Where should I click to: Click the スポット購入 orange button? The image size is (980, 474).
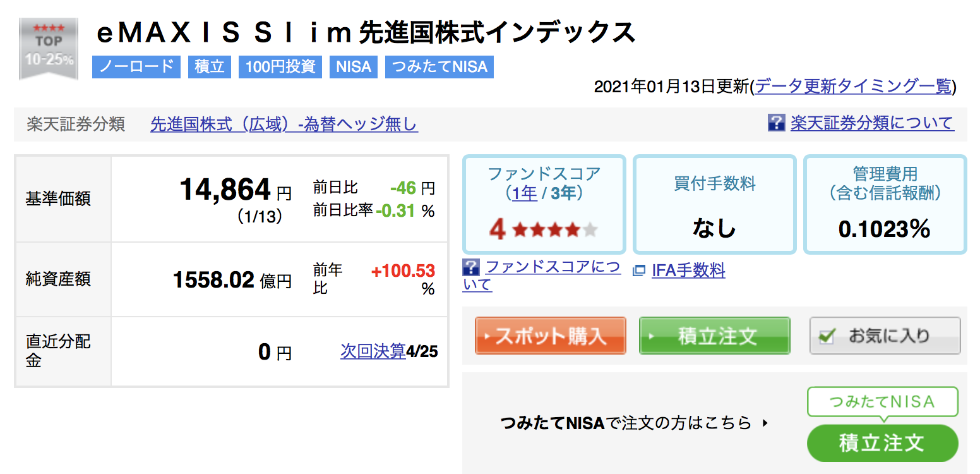[x=551, y=336]
